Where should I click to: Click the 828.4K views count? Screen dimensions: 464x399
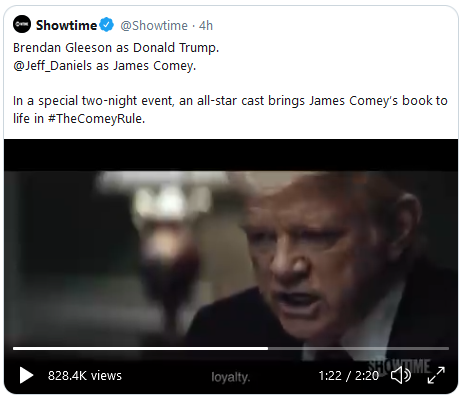[x=85, y=376]
